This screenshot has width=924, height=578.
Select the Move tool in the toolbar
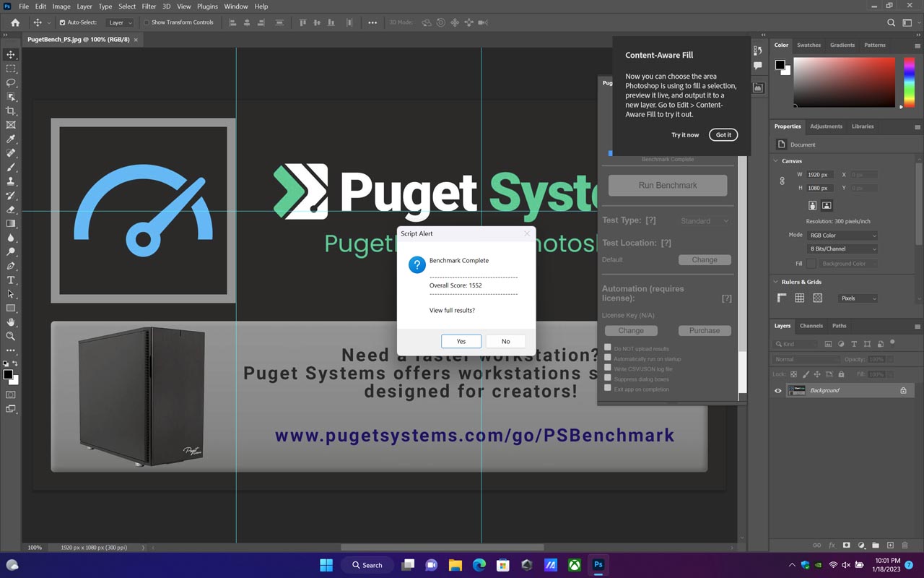click(11, 55)
